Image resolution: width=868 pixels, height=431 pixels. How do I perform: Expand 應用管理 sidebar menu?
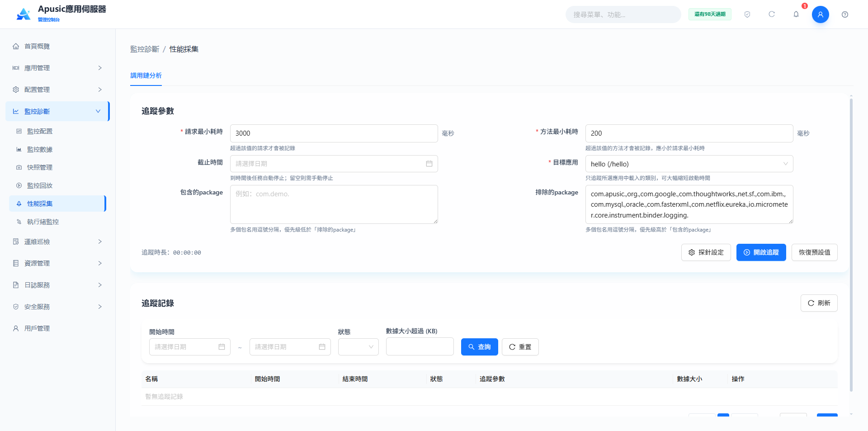[x=57, y=68]
